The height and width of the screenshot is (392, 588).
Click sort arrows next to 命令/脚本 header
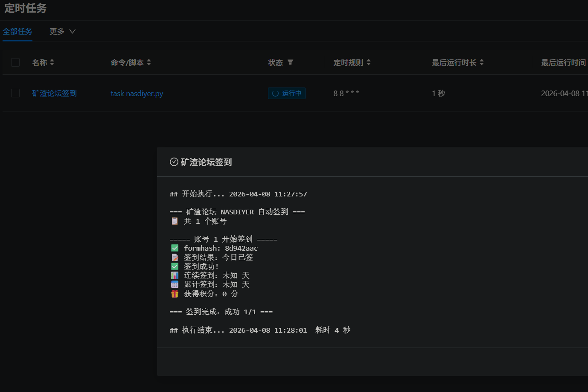pyautogui.click(x=149, y=62)
